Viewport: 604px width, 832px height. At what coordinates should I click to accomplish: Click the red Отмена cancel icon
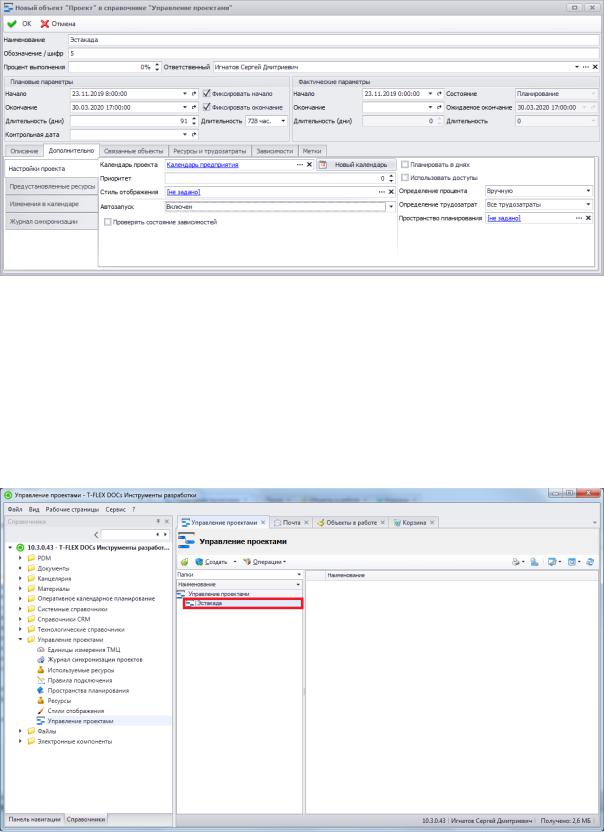(45, 24)
